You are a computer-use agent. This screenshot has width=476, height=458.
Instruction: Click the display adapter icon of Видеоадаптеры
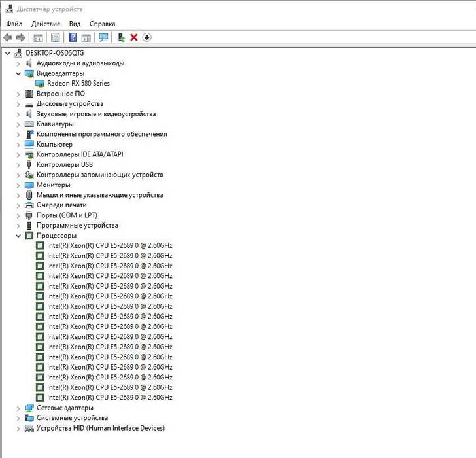click(x=29, y=73)
